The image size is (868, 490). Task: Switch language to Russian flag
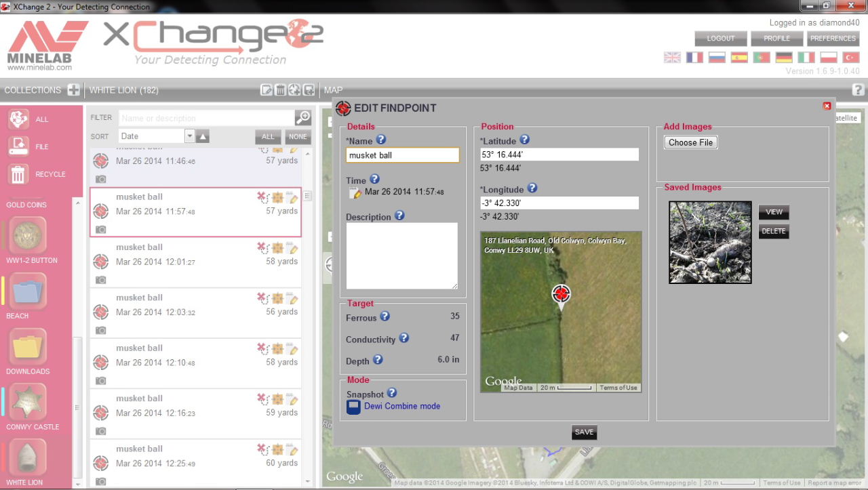pyautogui.click(x=717, y=58)
